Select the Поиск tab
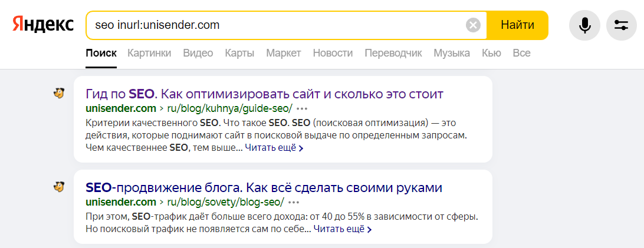644x248 pixels. (x=101, y=53)
